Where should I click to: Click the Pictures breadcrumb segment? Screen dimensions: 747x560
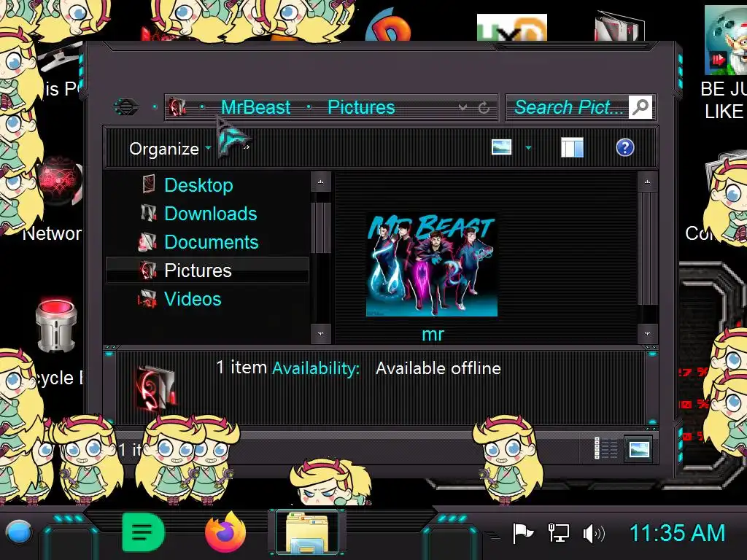(361, 107)
